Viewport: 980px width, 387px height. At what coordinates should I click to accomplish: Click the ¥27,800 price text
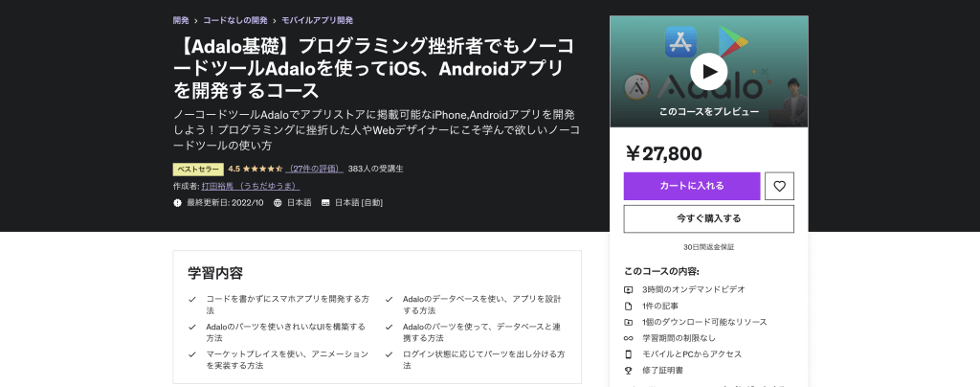pyautogui.click(x=663, y=153)
